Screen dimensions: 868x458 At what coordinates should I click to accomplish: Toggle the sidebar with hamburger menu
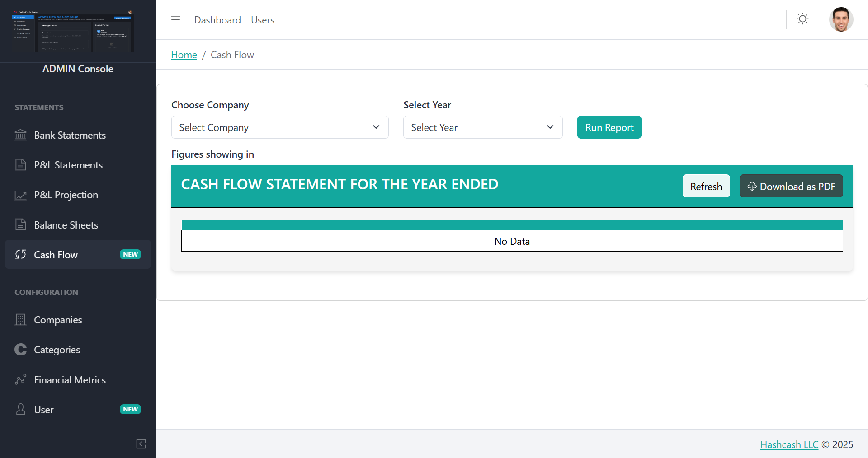pos(175,20)
